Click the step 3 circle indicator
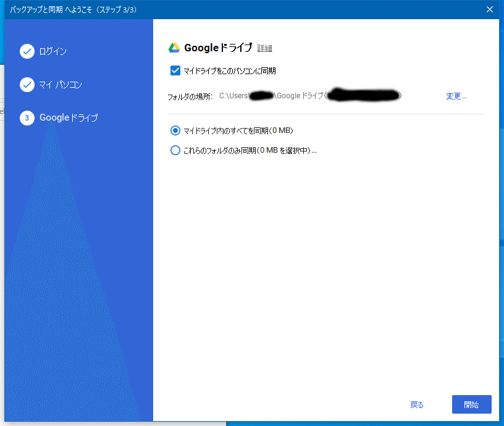Viewport: 504px width, 426px height. (27, 117)
